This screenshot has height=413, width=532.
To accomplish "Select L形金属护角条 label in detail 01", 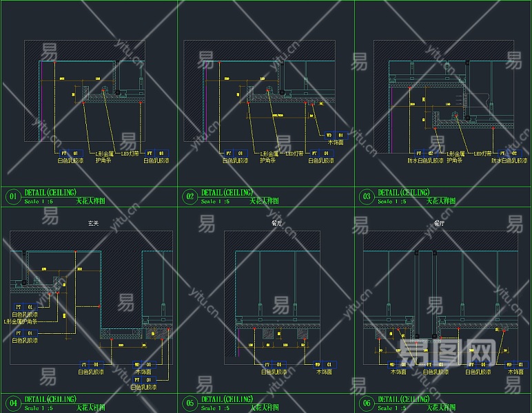I will click(x=104, y=157).
